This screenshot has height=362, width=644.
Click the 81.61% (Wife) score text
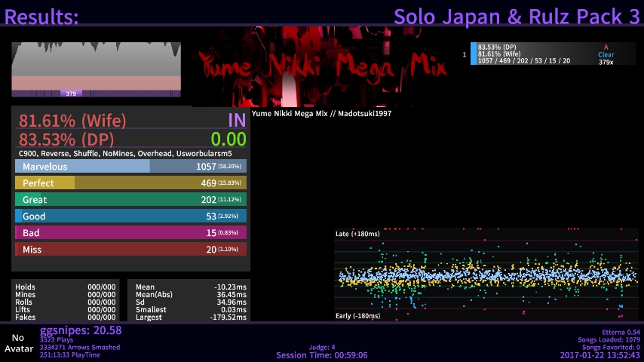point(72,121)
